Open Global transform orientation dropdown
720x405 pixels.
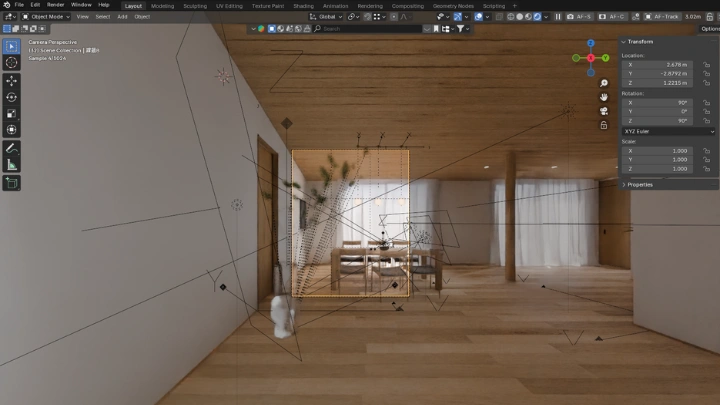point(326,17)
